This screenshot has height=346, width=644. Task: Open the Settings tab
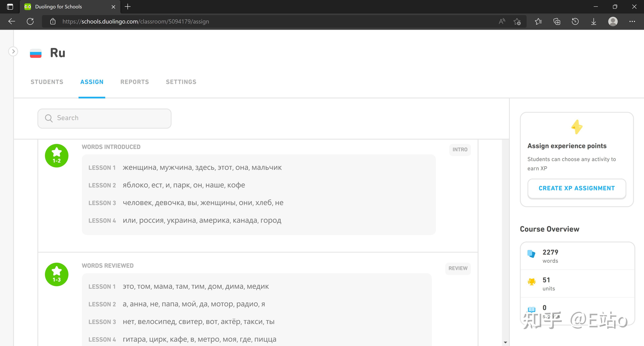(x=181, y=82)
